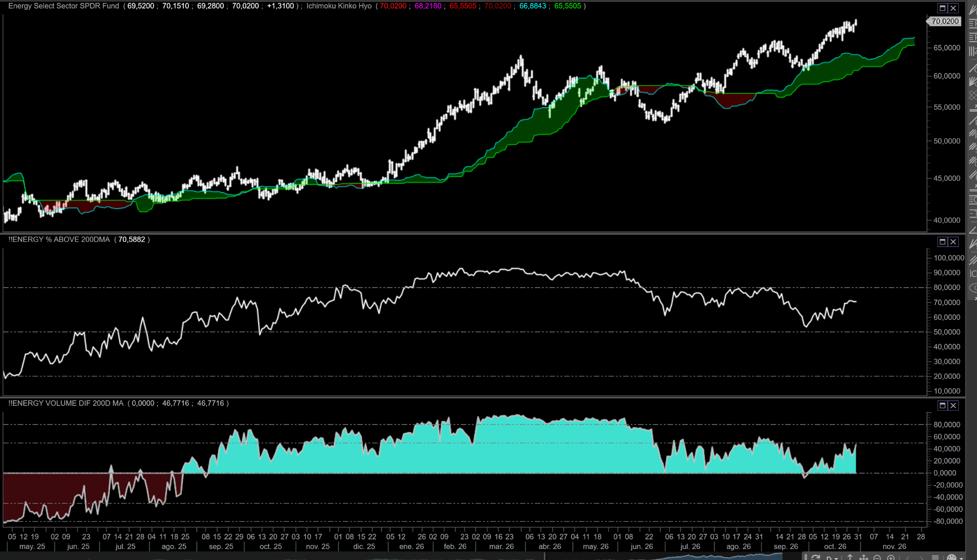This screenshot has height=560, width=977.
Task: Click the cyan 66,8843 Ichimoku value
Action: tap(532, 6)
